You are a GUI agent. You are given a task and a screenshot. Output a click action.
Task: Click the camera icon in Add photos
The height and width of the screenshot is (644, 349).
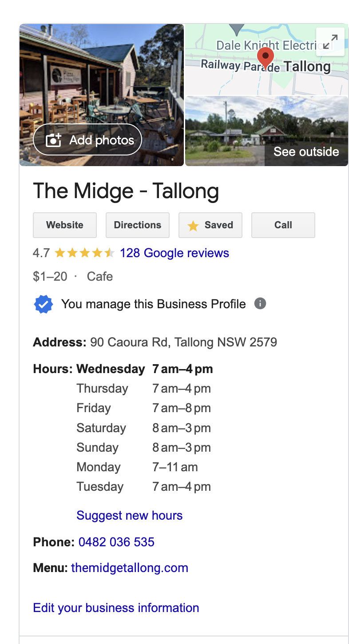(54, 140)
